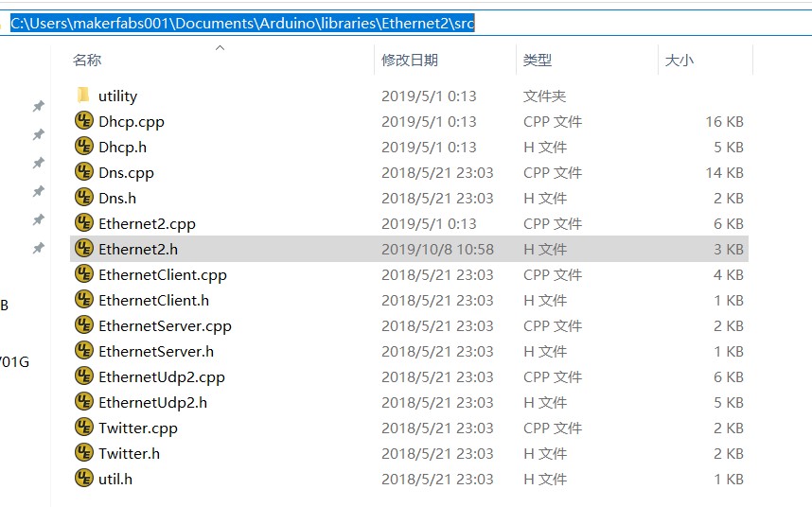Click the 14 KB size of Dns.cpp
Image resolution: width=812 pixels, height=507 pixels.
725,173
